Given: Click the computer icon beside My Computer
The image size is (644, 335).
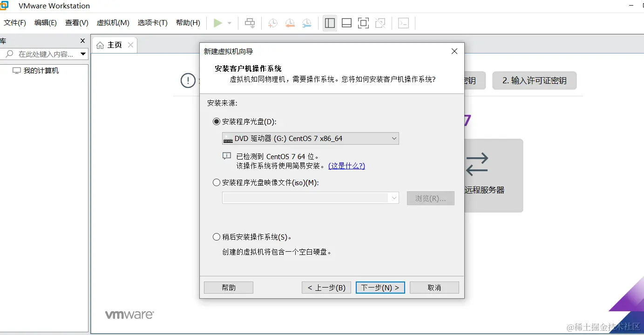Looking at the screenshot, I should (17, 71).
